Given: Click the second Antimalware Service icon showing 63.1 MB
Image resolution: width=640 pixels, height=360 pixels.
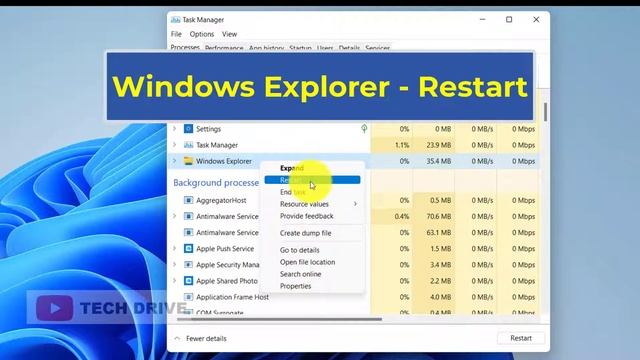Looking at the screenshot, I should [188, 233].
